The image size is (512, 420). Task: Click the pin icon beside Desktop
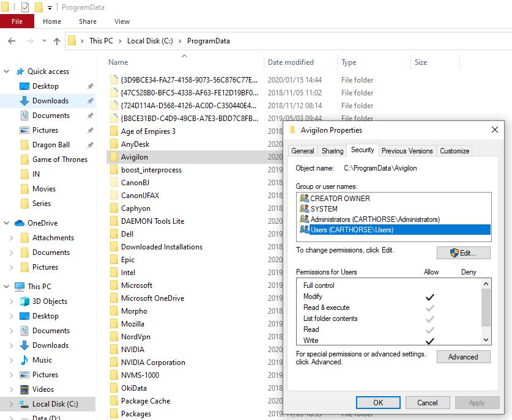91,86
